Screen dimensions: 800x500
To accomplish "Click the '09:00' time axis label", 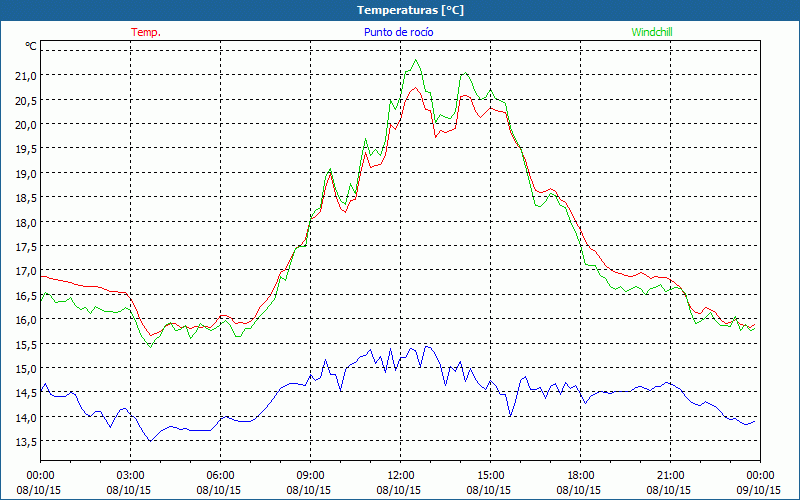I will (x=310, y=476).
